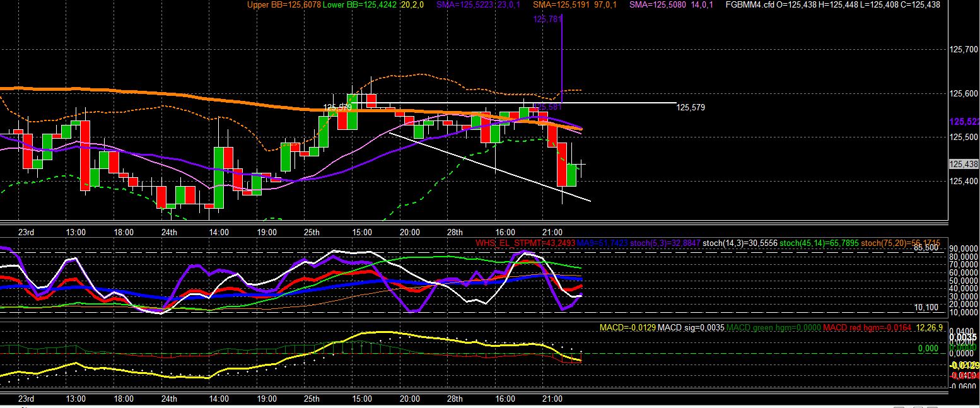980x408 pixels.
Task: Click '16:00' on the bottom MACD time axis
Action: tap(505, 399)
